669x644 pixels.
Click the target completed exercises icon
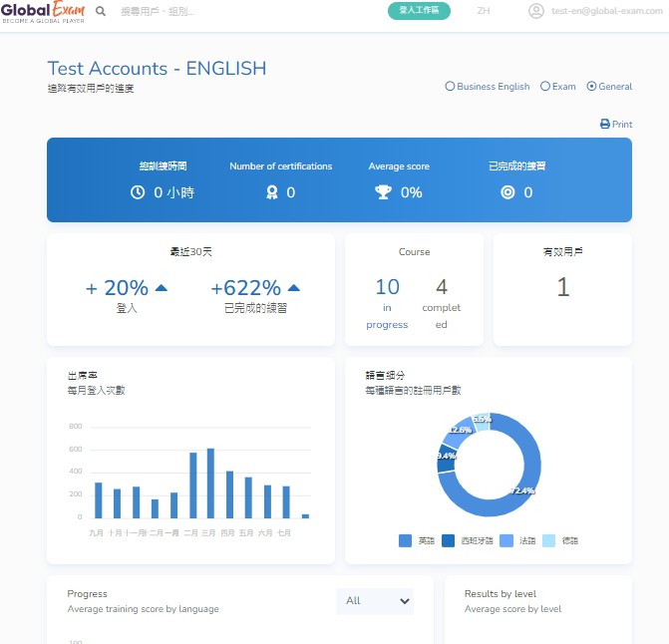click(507, 192)
